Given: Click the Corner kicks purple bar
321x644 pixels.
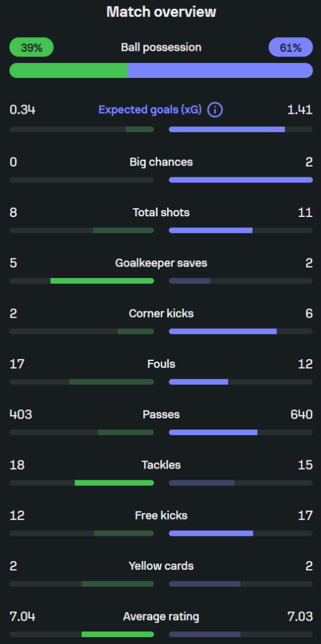Looking at the screenshot, I should pyautogui.click(x=223, y=331).
